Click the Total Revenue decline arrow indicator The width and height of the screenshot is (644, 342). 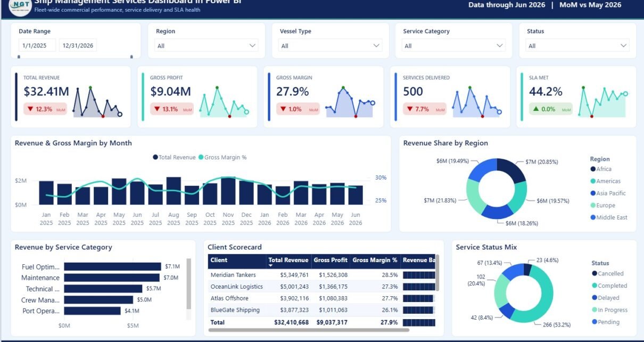(30, 109)
